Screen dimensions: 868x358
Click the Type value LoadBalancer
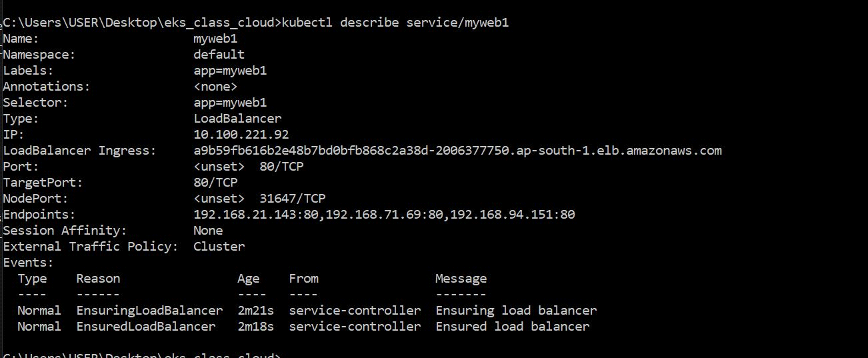pyautogui.click(x=237, y=119)
